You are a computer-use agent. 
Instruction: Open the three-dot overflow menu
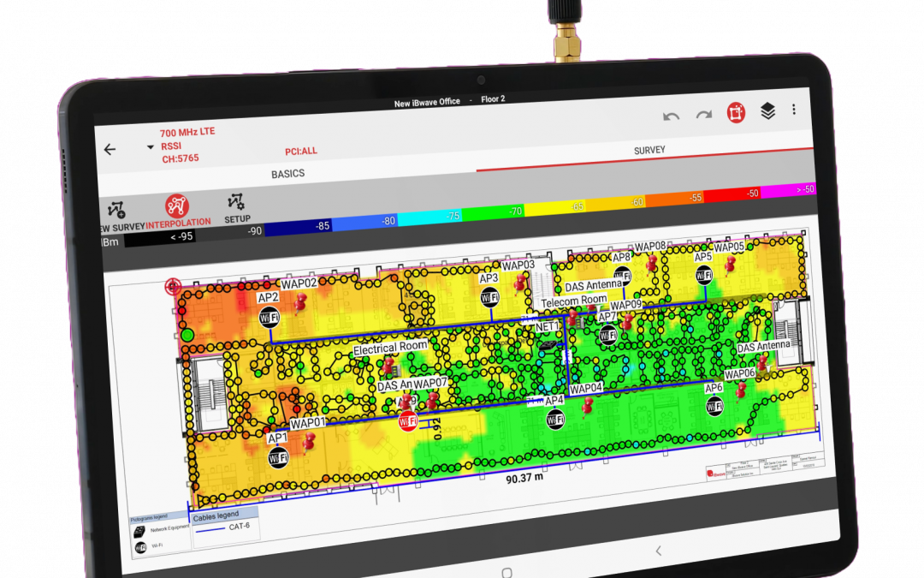click(794, 109)
